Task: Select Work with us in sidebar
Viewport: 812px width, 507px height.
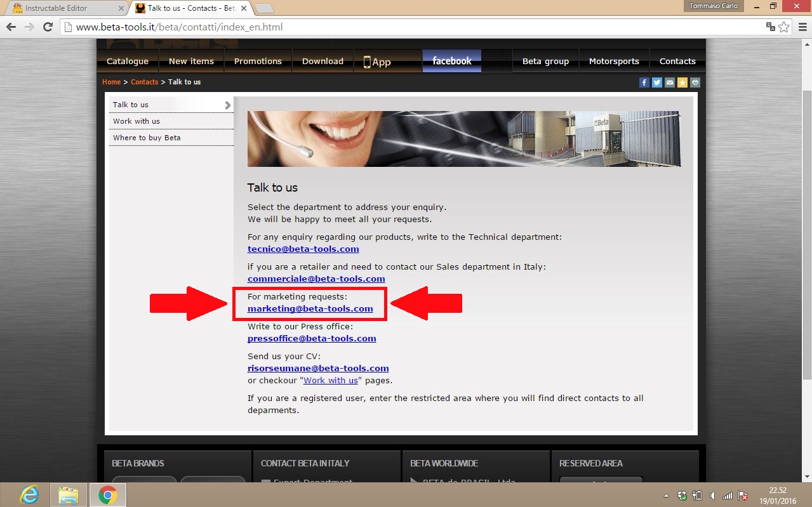Action: [x=171, y=121]
